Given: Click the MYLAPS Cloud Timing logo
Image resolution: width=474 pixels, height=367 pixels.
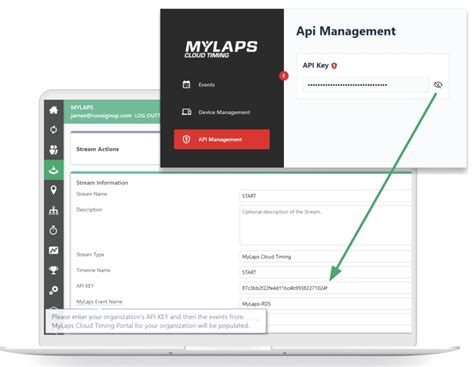Looking at the screenshot, I should point(221,49).
